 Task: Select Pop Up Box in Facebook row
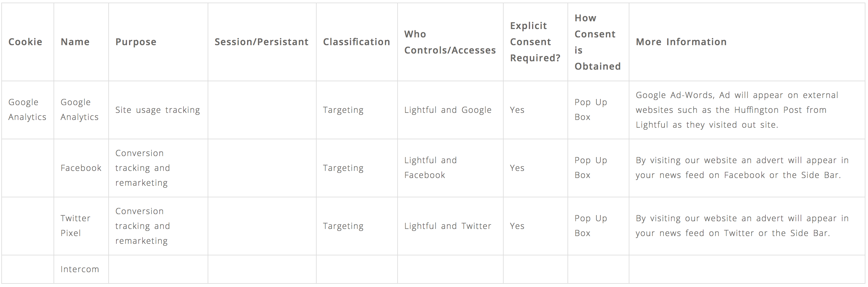591,167
